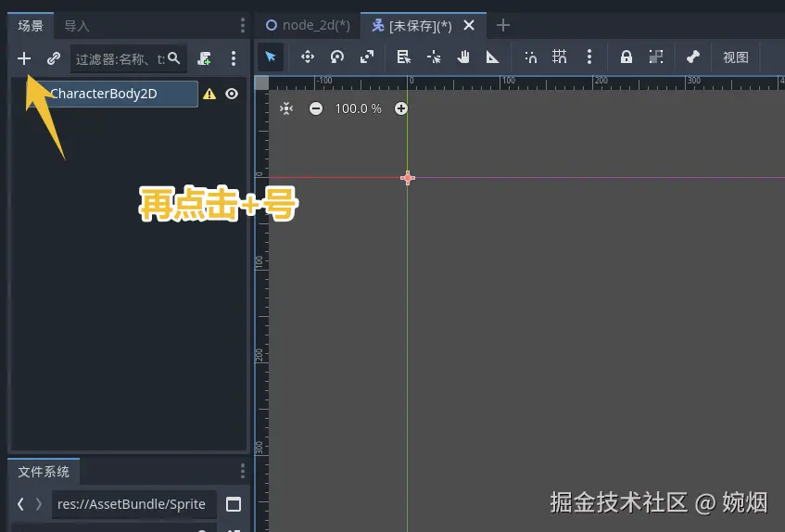Click the instantiate child scene link icon

point(54,58)
